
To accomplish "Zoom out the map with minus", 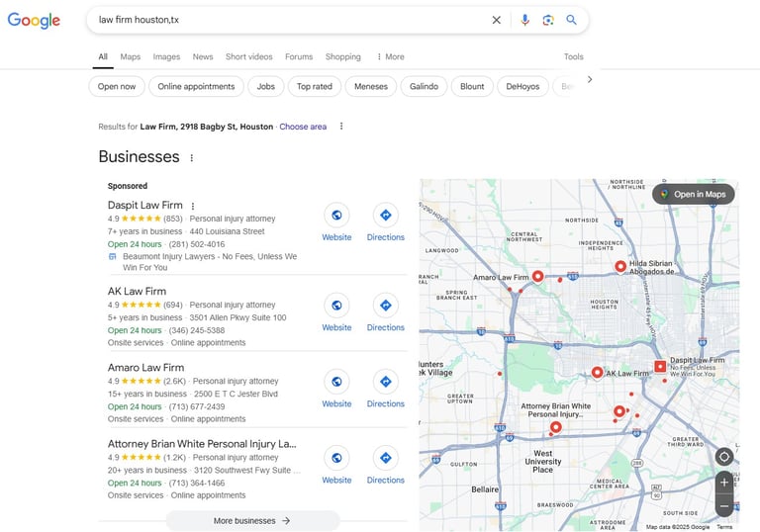I will pyautogui.click(x=724, y=506).
